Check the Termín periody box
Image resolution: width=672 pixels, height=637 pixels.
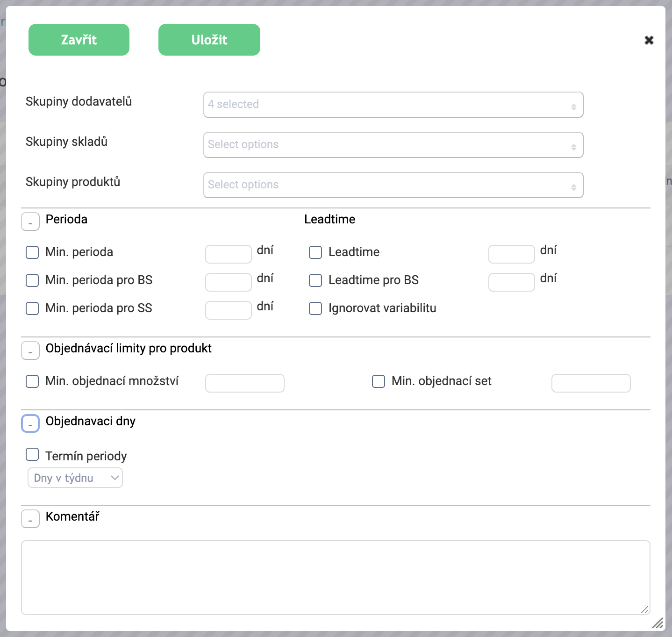tap(32, 454)
